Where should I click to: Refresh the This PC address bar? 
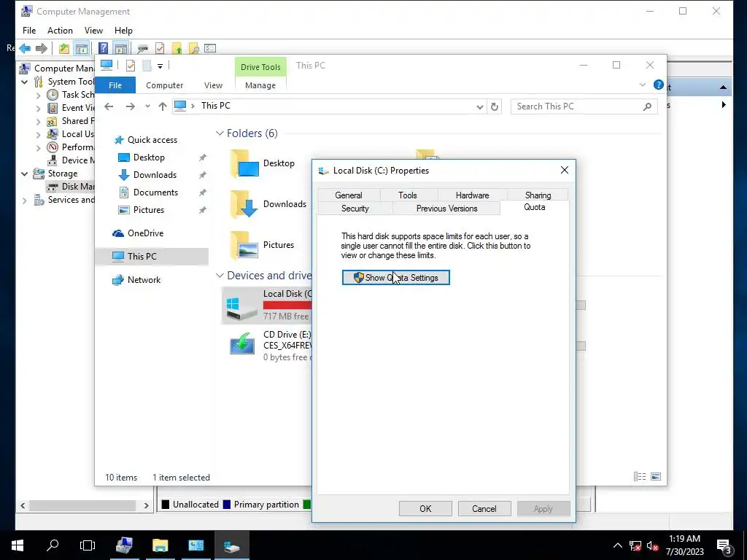coord(495,106)
